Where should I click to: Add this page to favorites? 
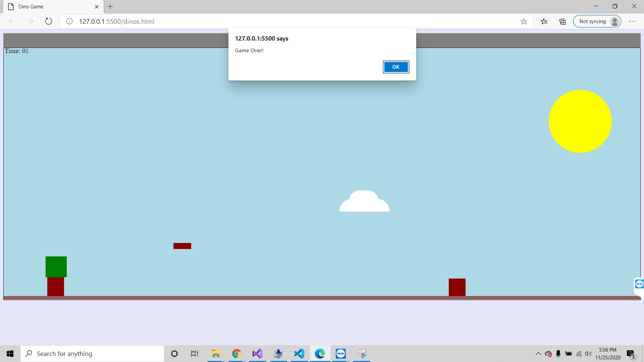[524, 22]
